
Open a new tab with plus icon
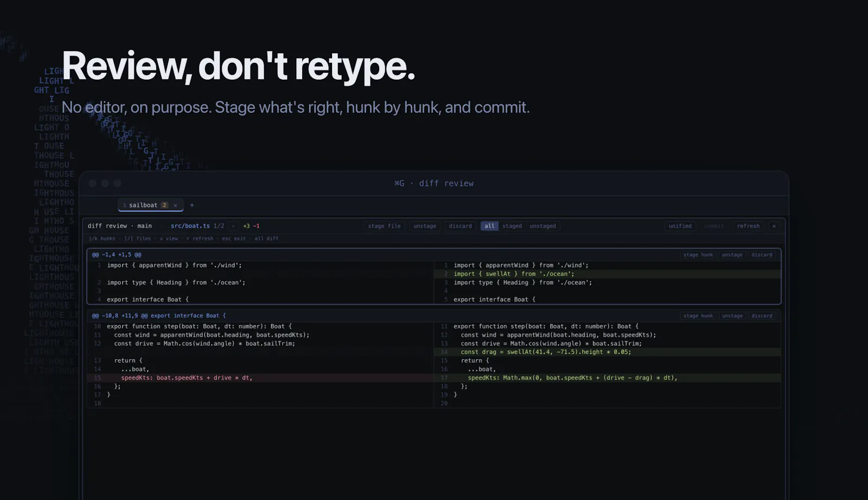192,205
